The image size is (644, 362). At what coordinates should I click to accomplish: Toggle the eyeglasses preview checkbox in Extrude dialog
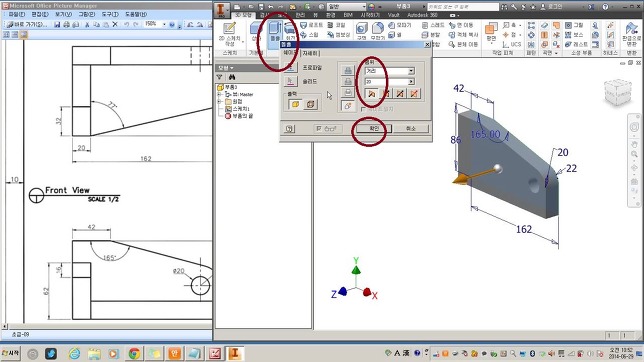pyautogui.click(x=327, y=129)
